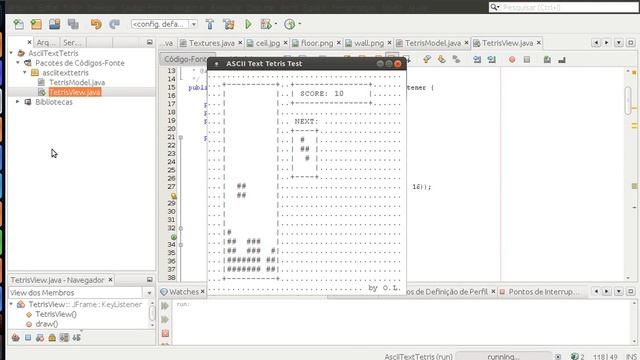This screenshot has height=360, width=640.
Task: Select TetrisModel.java in project tree
Action: pyautogui.click(x=77, y=82)
